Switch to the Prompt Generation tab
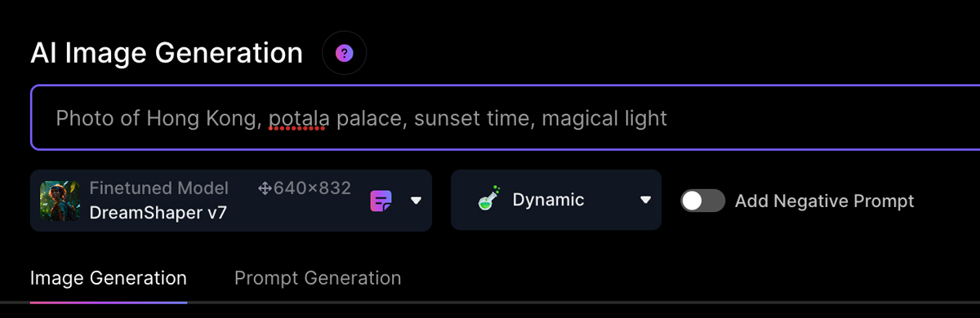This screenshot has height=318, width=980. pos(318,278)
